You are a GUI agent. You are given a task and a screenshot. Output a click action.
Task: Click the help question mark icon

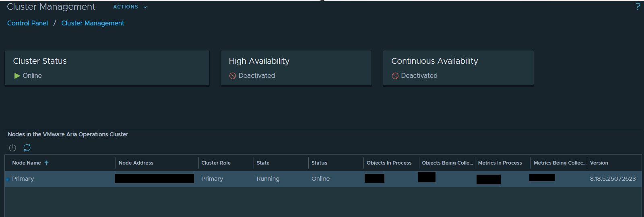(x=638, y=6)
